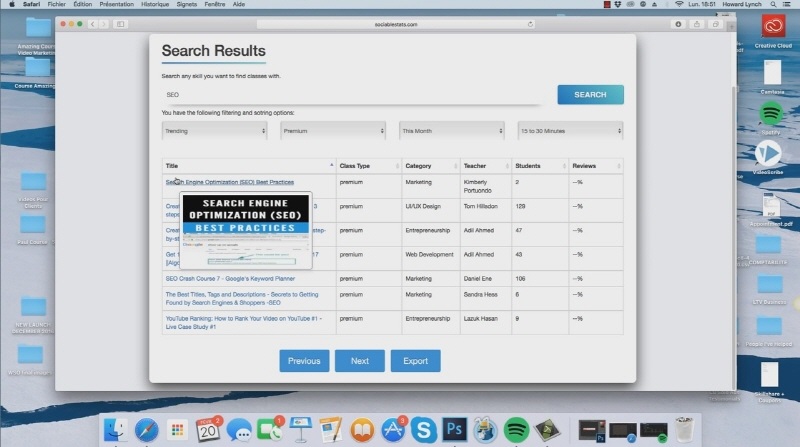Open the Apple menu
The image size is (800, 447).
pyautogui.click(x=12, y=4)
